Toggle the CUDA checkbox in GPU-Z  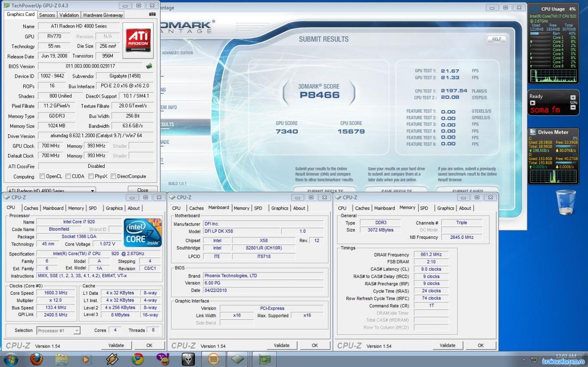(68, 176)
